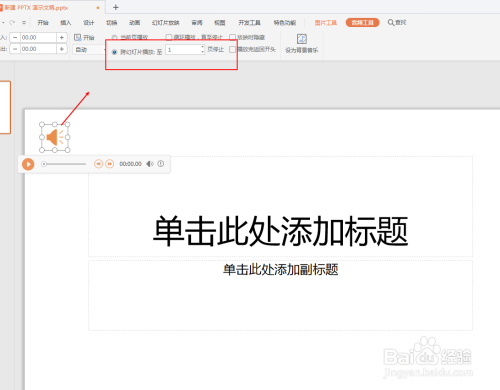This screenshot has height=390, width=500.
Task: Click the info icon in audio player
Action: click(x=161, y=164)
